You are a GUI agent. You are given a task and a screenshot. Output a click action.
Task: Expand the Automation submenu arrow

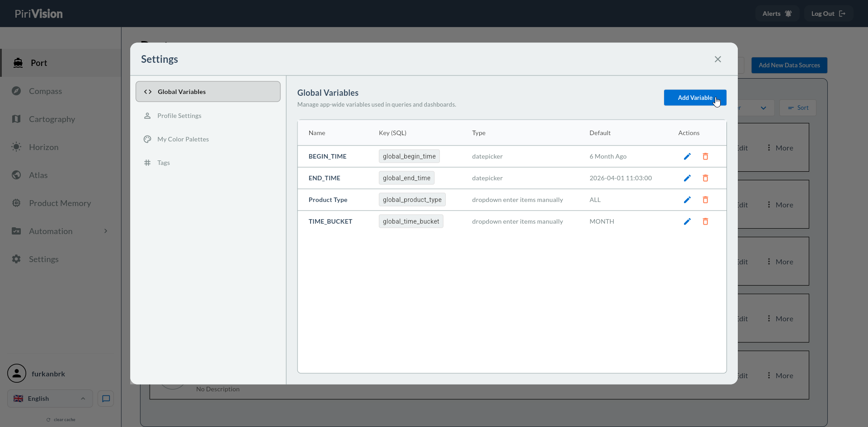tap(106, 231)
